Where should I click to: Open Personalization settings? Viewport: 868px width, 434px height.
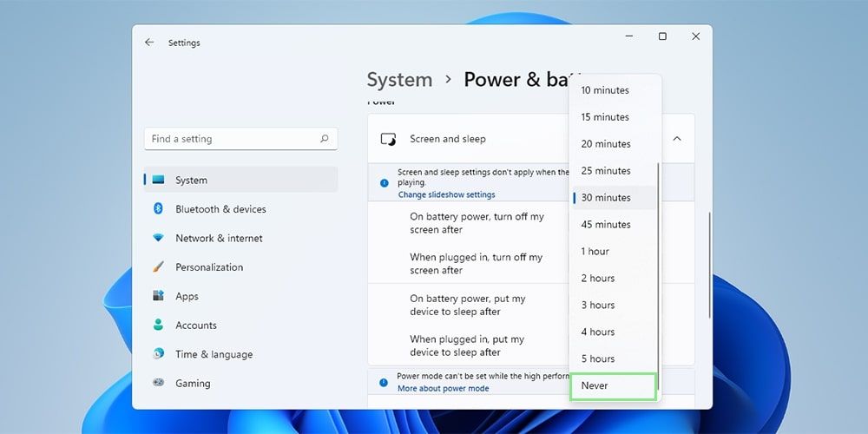(x=240, y=266)
